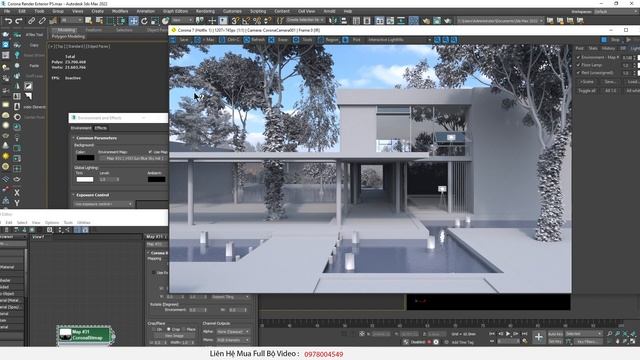Click the Select by Name icon
640x360 pixels.
pyautogui.click(x=99, y=20)
